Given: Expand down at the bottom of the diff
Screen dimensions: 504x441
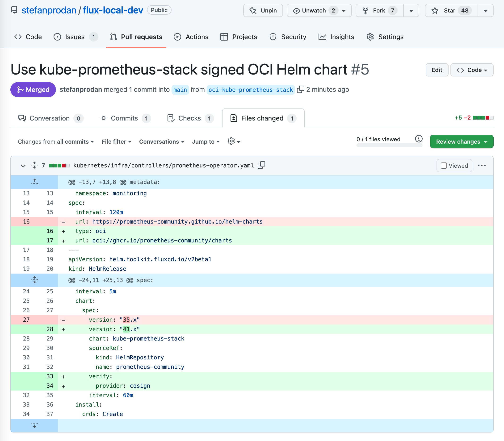Looking at the screenshot, I should tap(34, 425).
